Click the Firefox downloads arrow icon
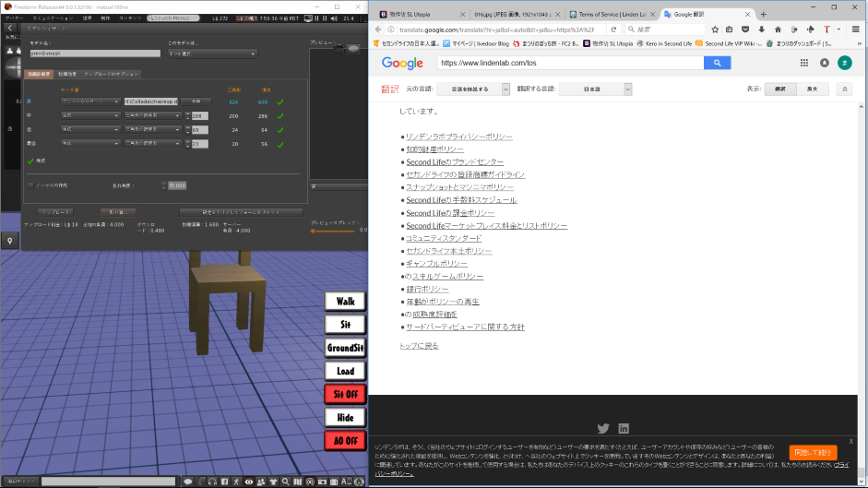 pos(762,30)
